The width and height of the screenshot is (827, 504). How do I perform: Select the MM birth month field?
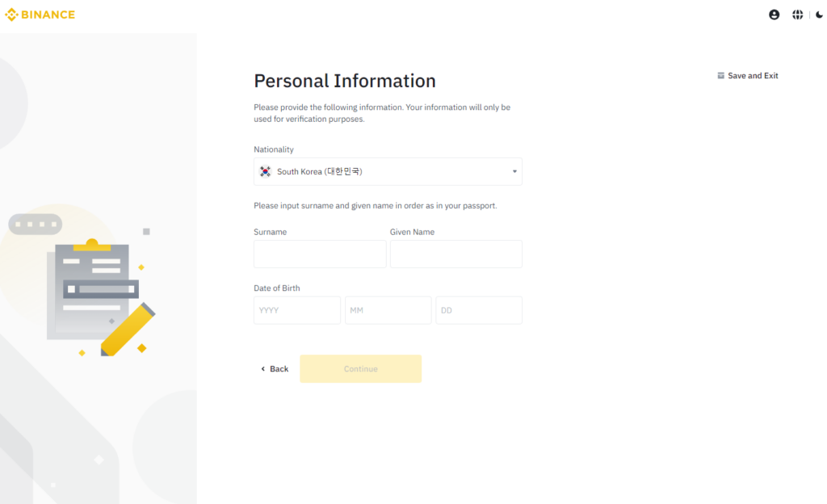(x=388, y=310)
